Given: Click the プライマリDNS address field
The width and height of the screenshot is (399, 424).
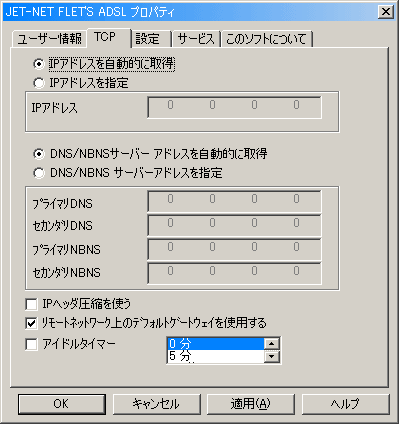Looking at the screenshot, I should (234, 201).
